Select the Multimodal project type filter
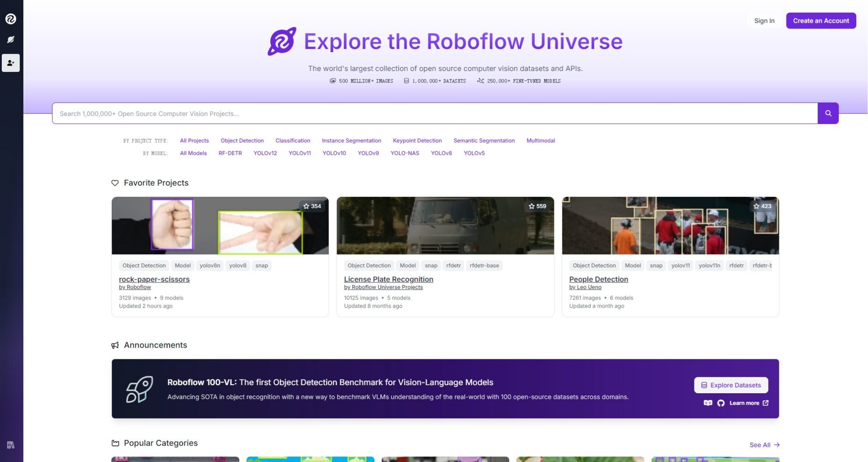Screen dimensions: 868x462 tap(540, 140)
